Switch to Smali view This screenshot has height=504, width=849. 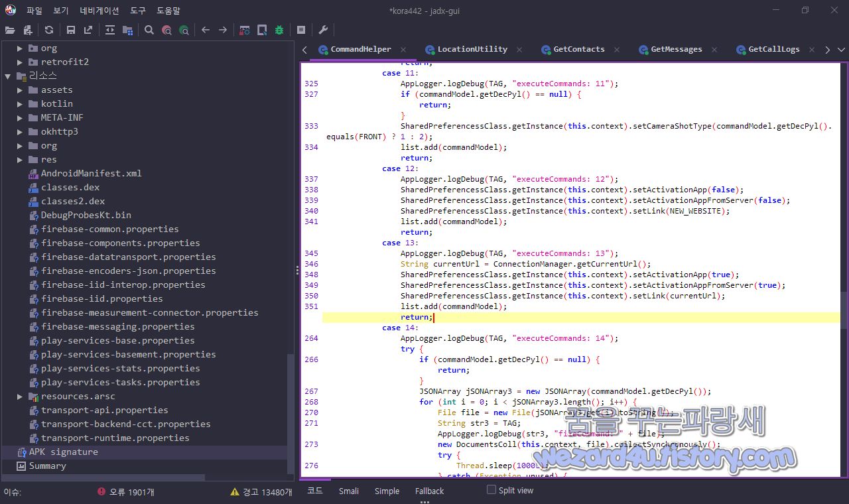pyautogui.click(x=349, y=491)
